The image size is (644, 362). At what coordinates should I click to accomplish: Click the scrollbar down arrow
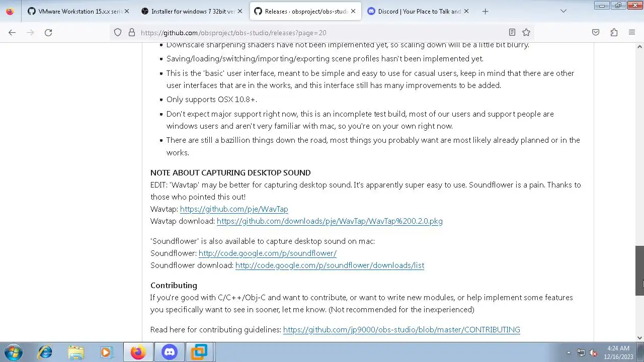(x=639, y=338)
